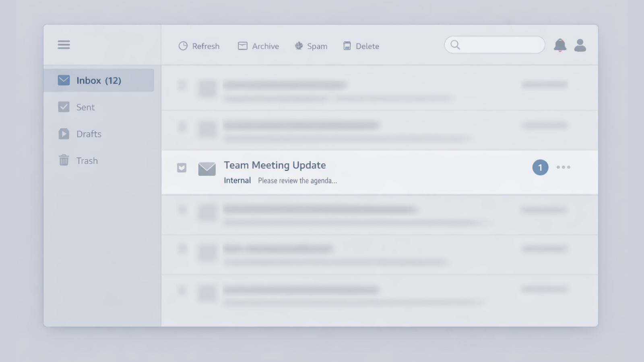The width and height of the screenshot is (644, 362).
Task: Toggle selection on the second blurred email
Action: (182, 127)
